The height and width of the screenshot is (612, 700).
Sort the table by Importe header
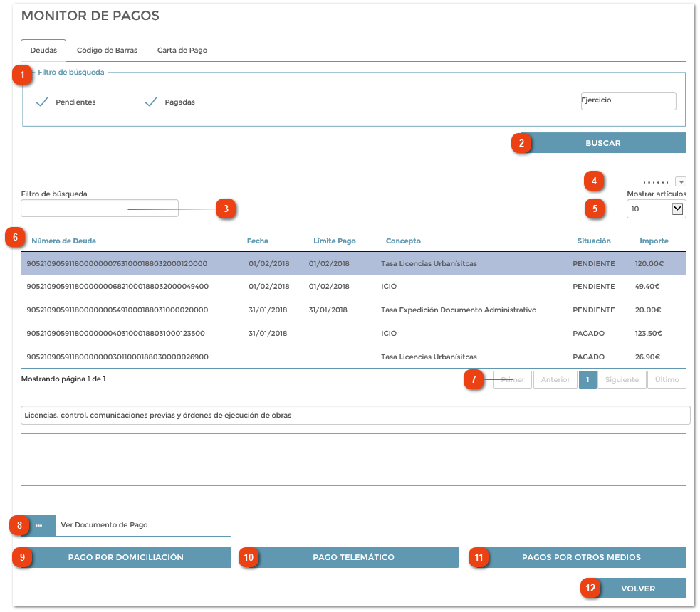[x=653, y=241]
